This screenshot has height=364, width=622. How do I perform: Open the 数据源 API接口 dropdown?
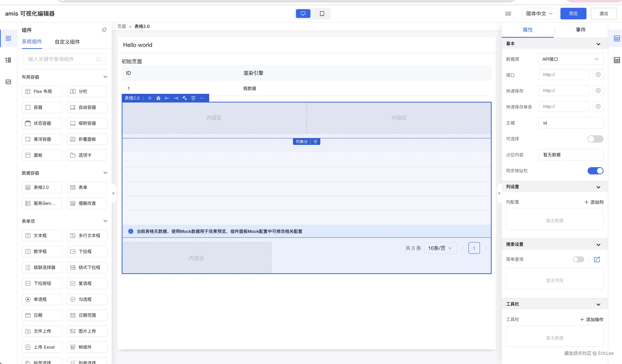click(x=570, y=59)
